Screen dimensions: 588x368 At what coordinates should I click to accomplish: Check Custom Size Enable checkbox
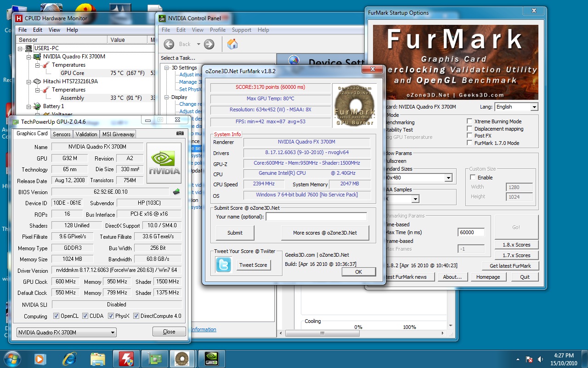tap(473, 178)
